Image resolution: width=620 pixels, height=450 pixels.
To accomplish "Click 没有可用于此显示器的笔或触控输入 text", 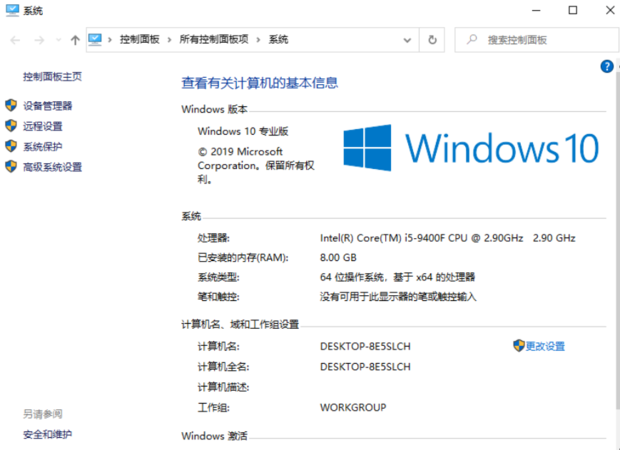I will 398,297.
